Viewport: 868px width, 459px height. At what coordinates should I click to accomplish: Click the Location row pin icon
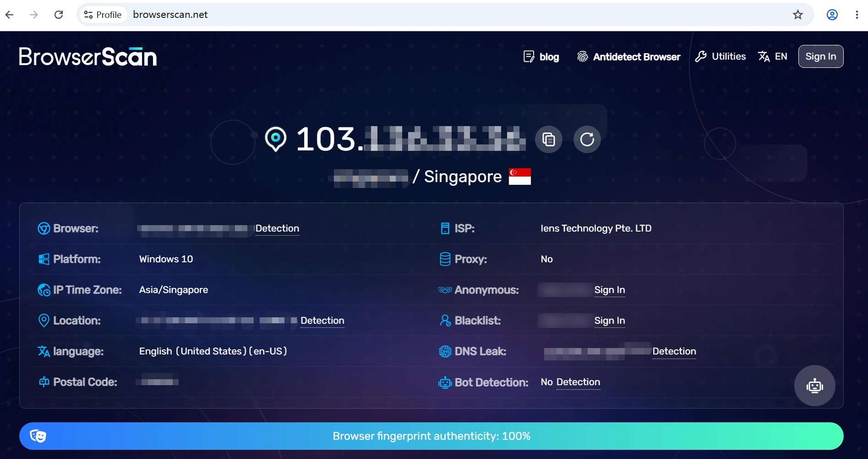coord(44,321)
